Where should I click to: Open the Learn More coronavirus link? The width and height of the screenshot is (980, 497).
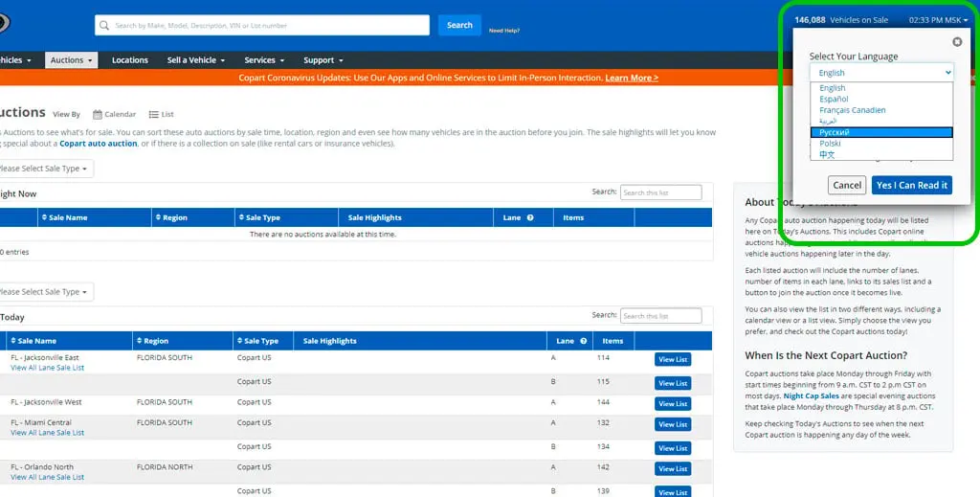632,79
